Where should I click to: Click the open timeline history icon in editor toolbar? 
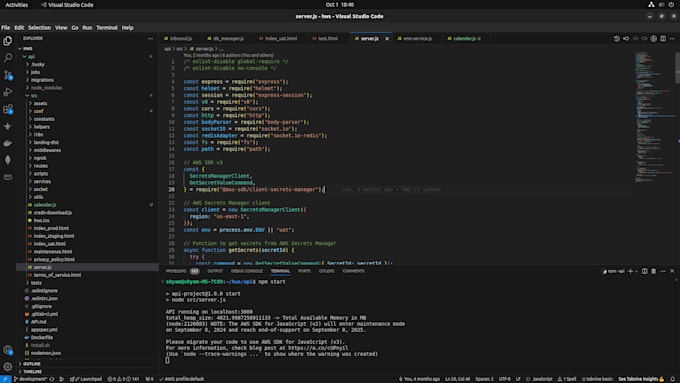[x=617, y=39]
